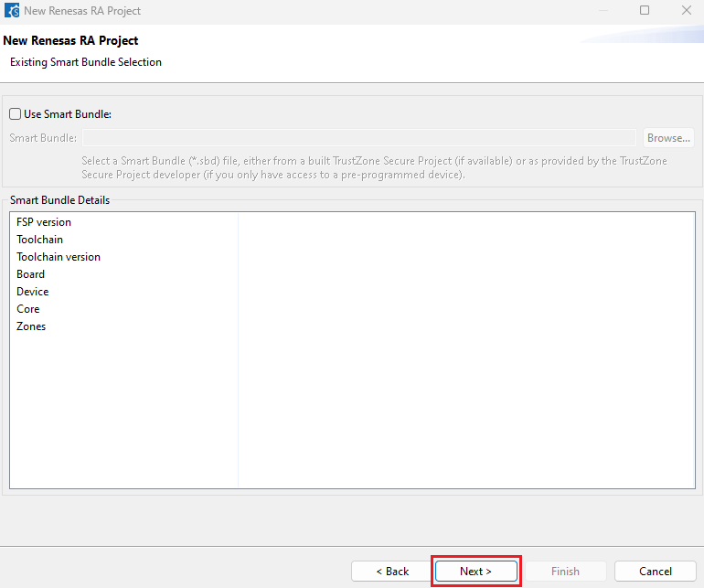Go to the next wizard page
Viewport: 704px width, 588px height.
[476, 571]
